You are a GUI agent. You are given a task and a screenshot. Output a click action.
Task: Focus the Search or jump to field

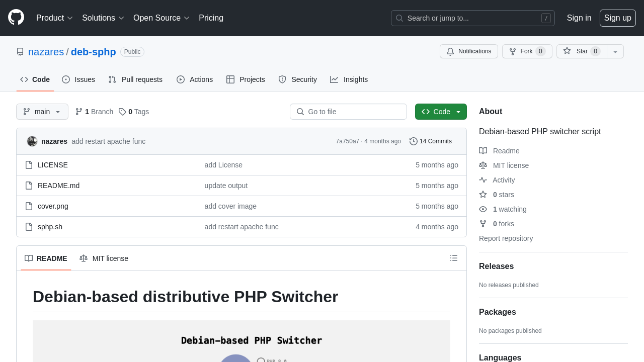tap(472, 18)
